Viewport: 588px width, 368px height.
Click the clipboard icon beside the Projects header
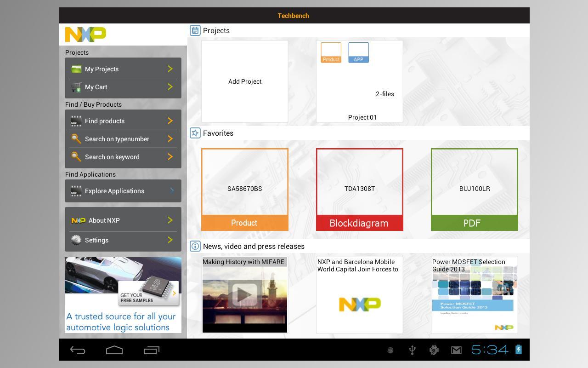tap(195, 30)
